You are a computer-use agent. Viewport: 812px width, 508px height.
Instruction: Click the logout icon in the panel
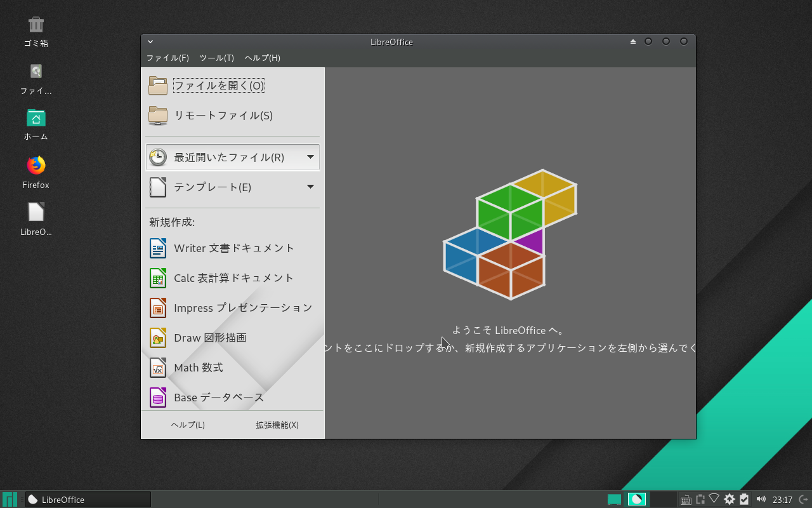(804, 500)
